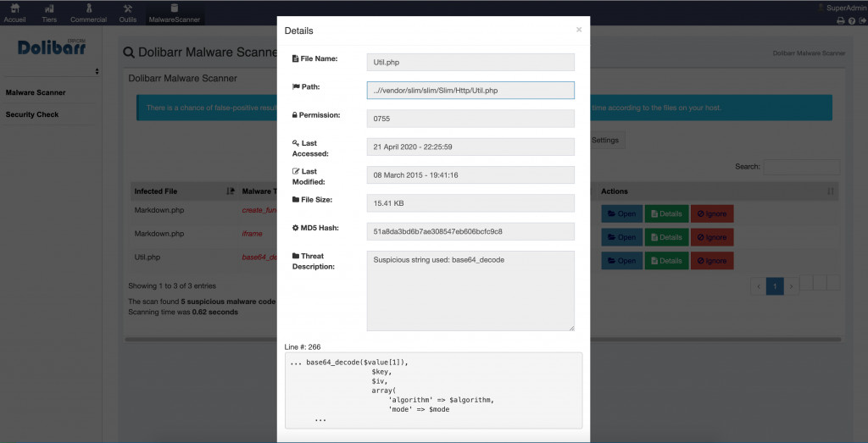Click the Path field in Details dialog
This screenshot has height=443, width=868.
coord(470,90)
